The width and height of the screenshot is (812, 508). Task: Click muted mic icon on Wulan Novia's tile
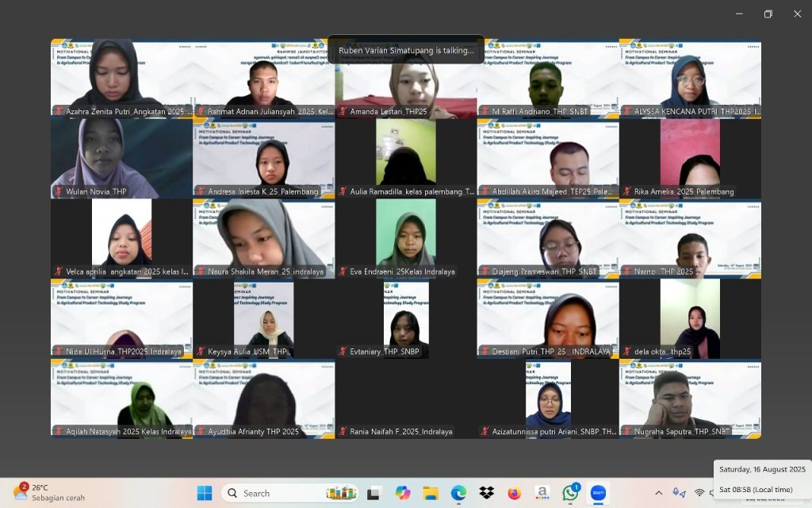(x=59, y=191)
